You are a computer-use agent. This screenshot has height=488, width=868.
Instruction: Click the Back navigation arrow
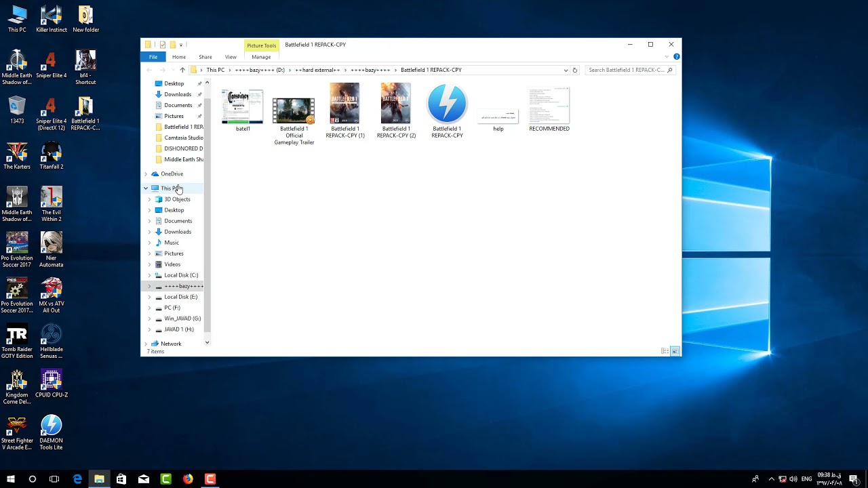149,70
